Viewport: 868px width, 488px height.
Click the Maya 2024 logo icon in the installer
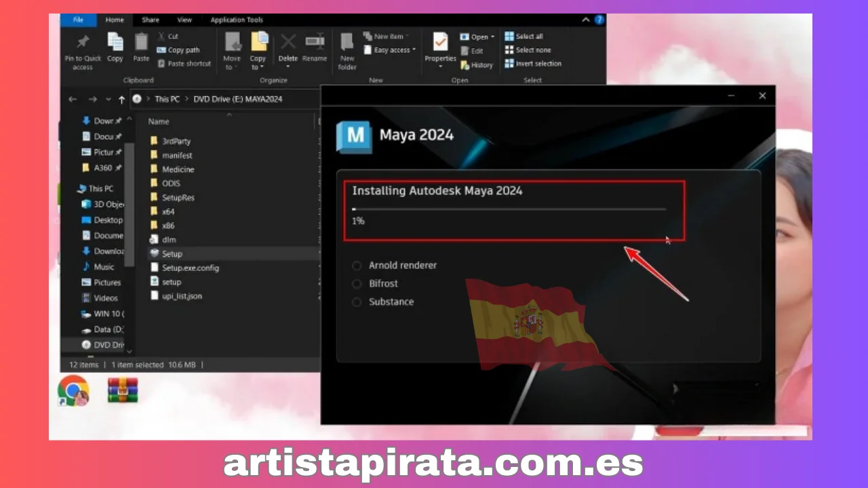(x=354, y=136)
